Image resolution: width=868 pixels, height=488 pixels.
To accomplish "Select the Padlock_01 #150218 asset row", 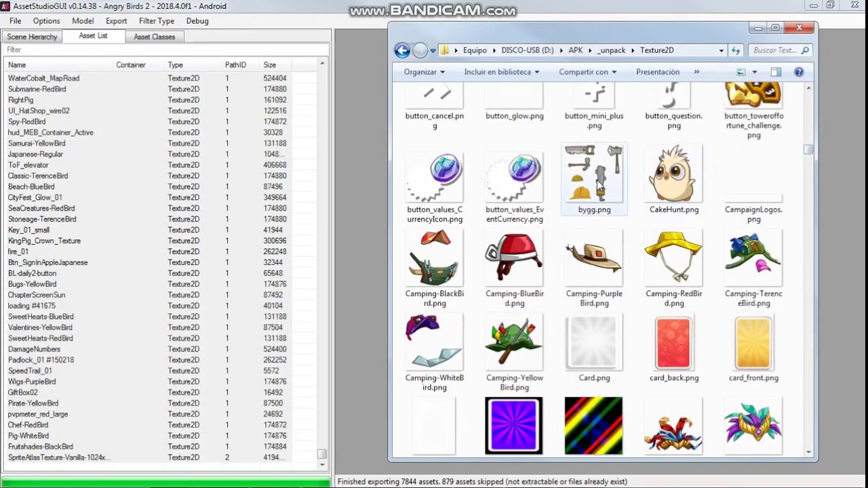I will coord(160,360).
